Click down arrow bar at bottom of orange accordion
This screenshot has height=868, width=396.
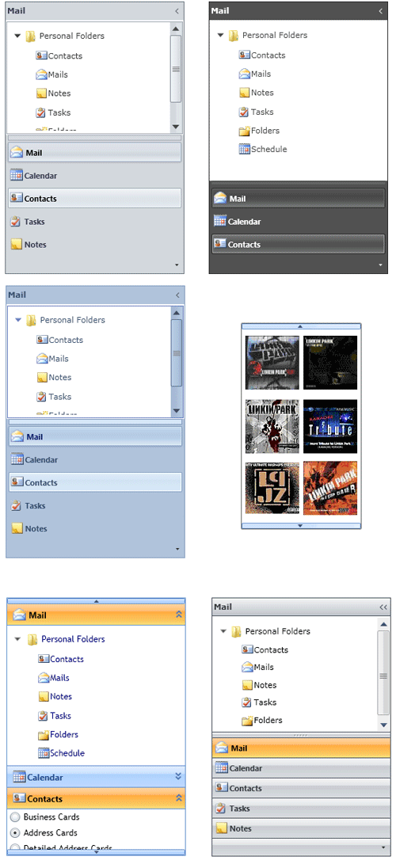(96, 852)
